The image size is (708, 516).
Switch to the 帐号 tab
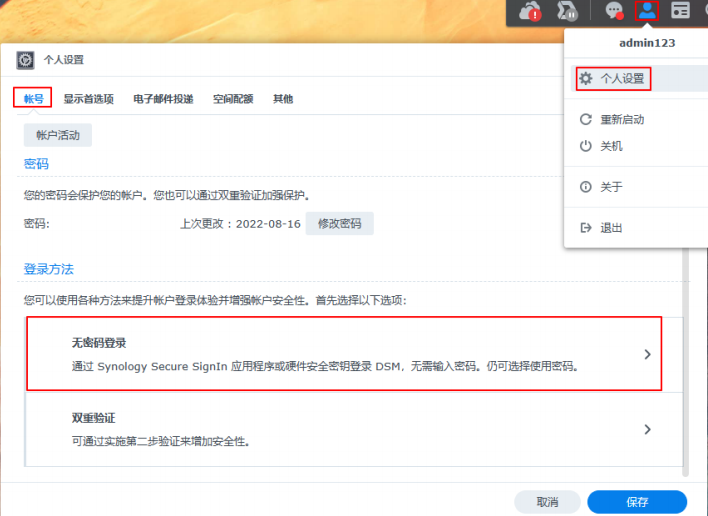pos(33,98)
